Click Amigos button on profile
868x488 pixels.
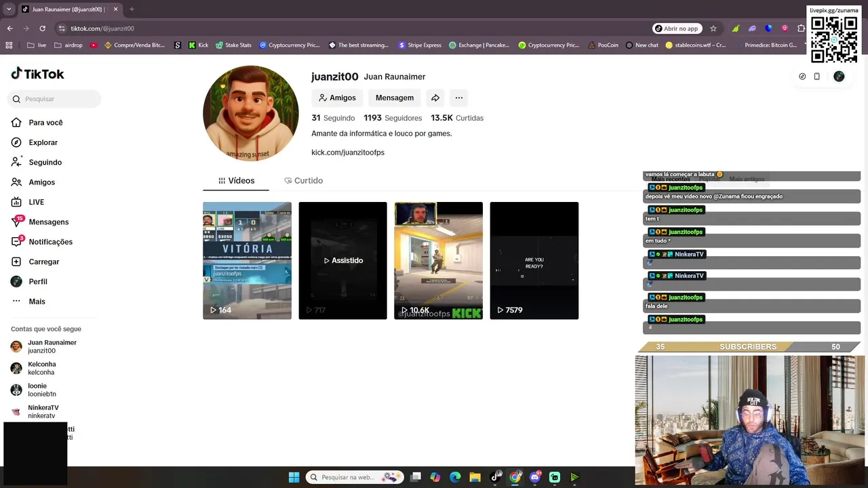pos(337,98)
